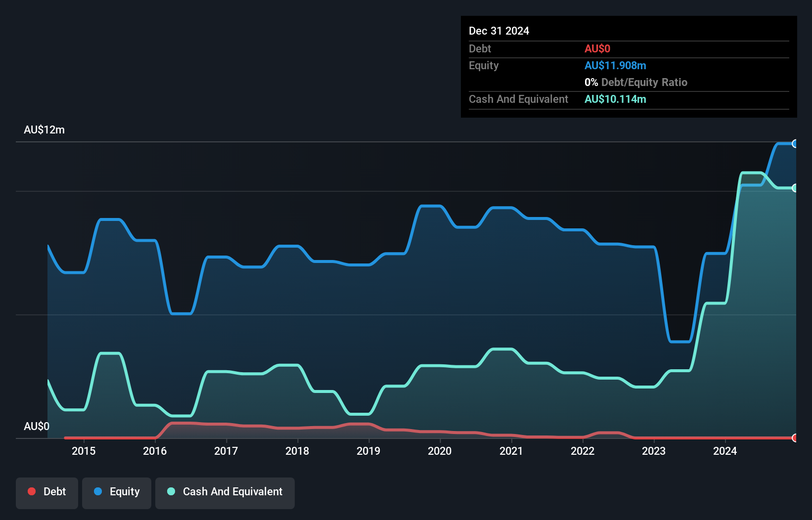
Task: Click the AU$10.114m cash value in tooltip
Action: click(615, 99)
